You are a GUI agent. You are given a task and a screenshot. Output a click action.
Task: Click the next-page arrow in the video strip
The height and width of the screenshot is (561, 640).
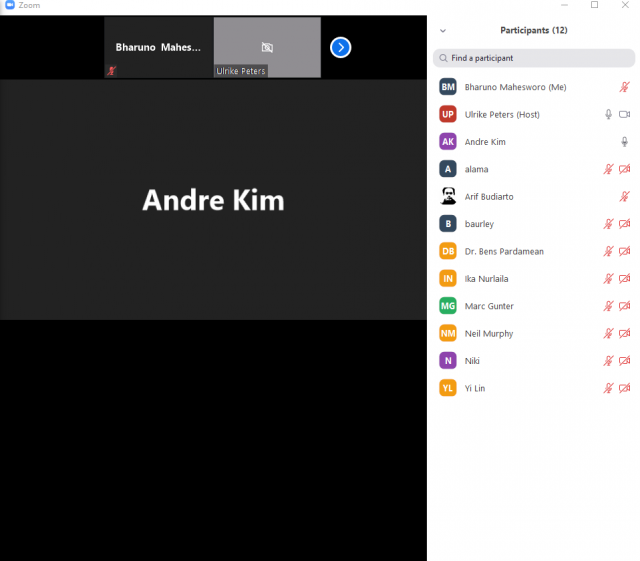point(340,47)
